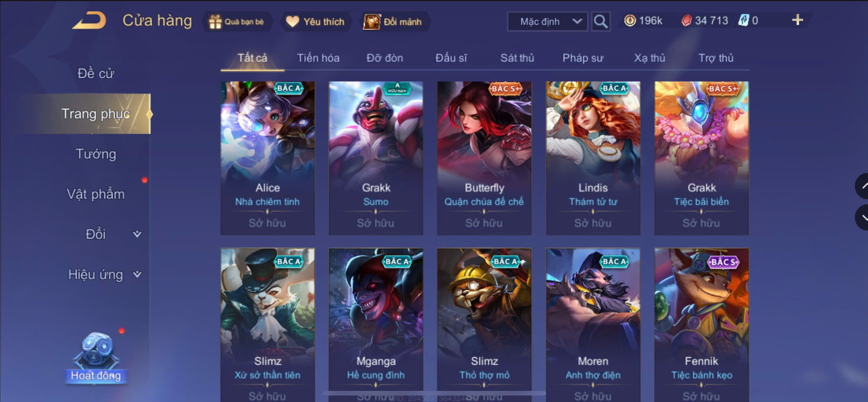Image resolution: width=868 pixels, height=402 pixels.
Task: Open the Mặc định sort dropdown
Action: (547, 22)
